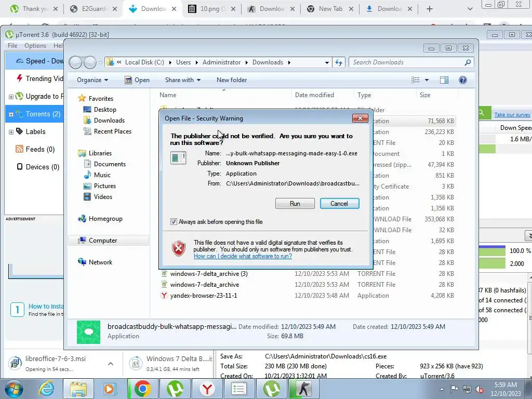Open the Organize dropdown menu
This screenshot has width=532, height=399.
point(92,79)
